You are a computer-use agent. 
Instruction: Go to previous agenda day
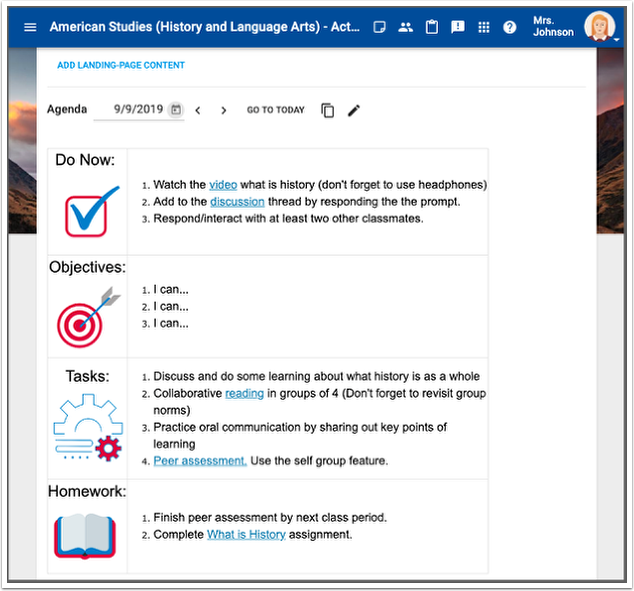(x=198, y=110)
